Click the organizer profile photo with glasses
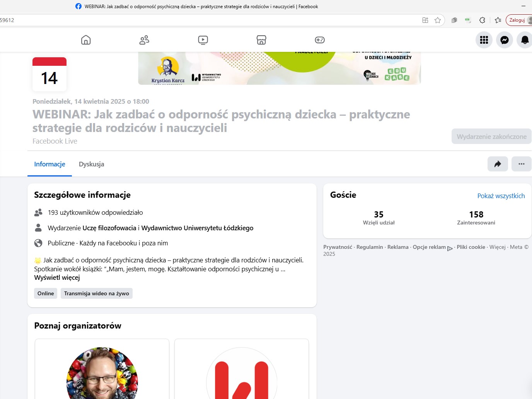This screenshot has width=532, height=399. coord(102,373)
